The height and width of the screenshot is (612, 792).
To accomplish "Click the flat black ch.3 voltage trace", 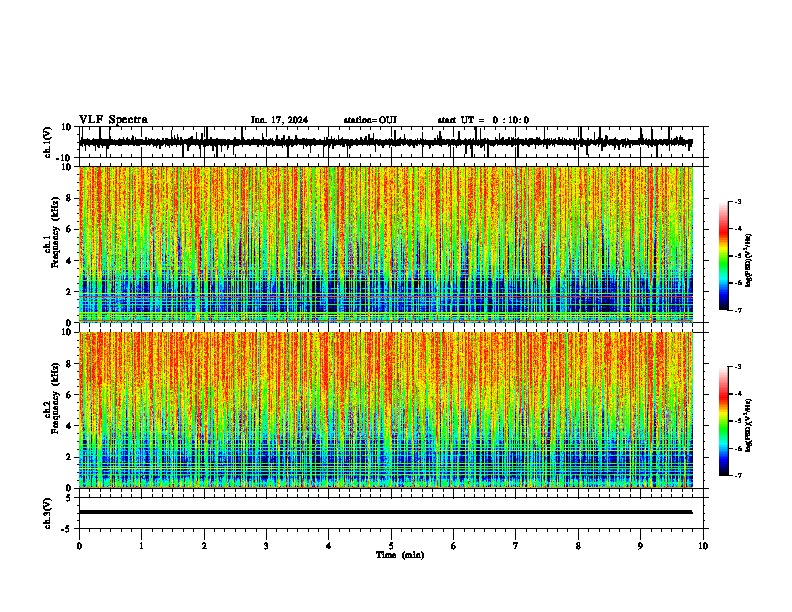I will tap(385, 512).
